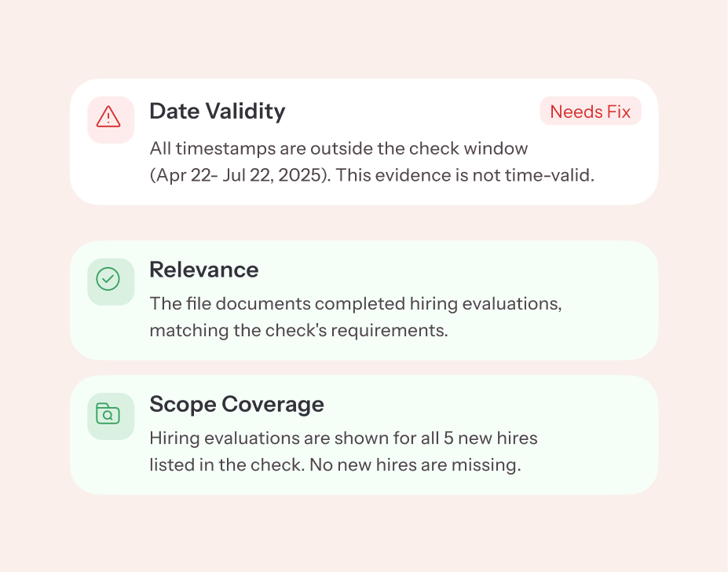This screenshot has height=572, width=728.
Task: Open the Needs Fix status for Date Validity
Action: click(x=590, y=111)
